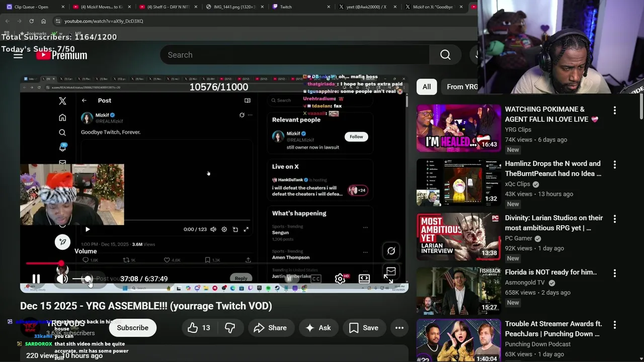Image resolution: width=644 pixels, height=362 pixels.
Task: Click X home icon in embedded video
Action: tap(62, 117)
